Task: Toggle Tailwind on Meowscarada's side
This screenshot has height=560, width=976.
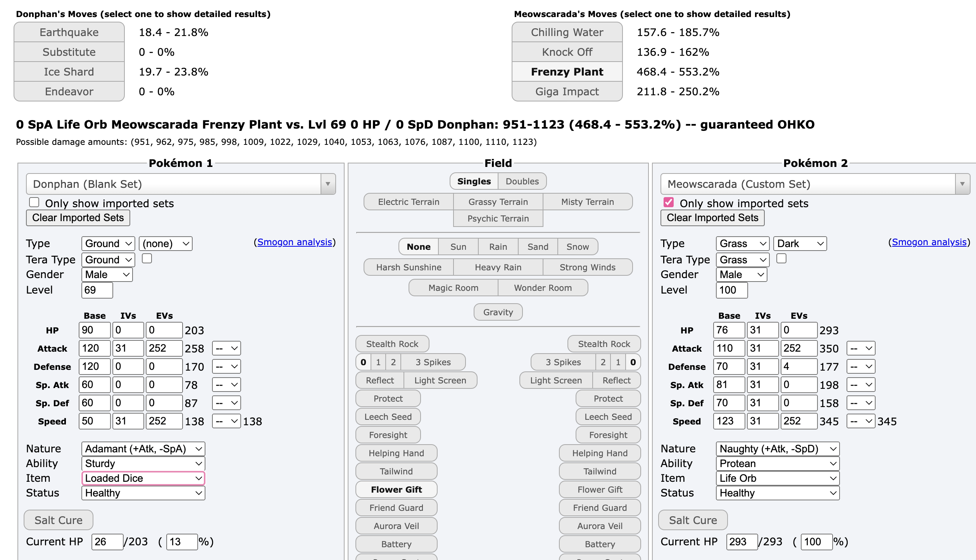Action: [x=600, y=471]
